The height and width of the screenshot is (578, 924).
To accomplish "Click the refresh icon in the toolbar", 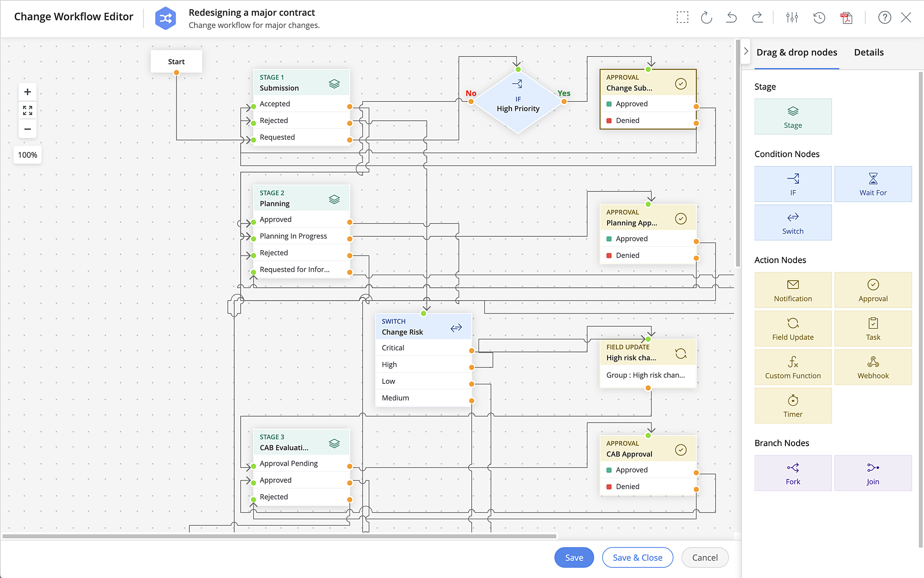I will pyautogui.click(x=706, y=18).
